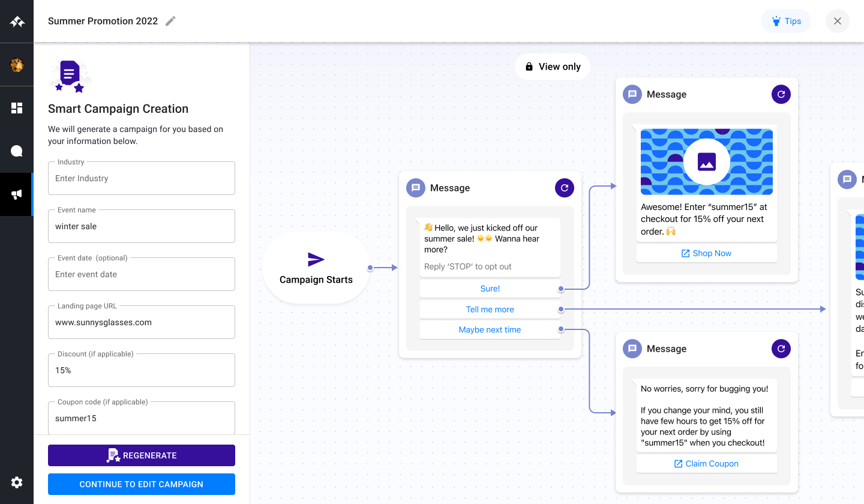Open the Campaigns megaphone icon in the sidebar
This screenshot has height=504, width=864.
point(16,194)
